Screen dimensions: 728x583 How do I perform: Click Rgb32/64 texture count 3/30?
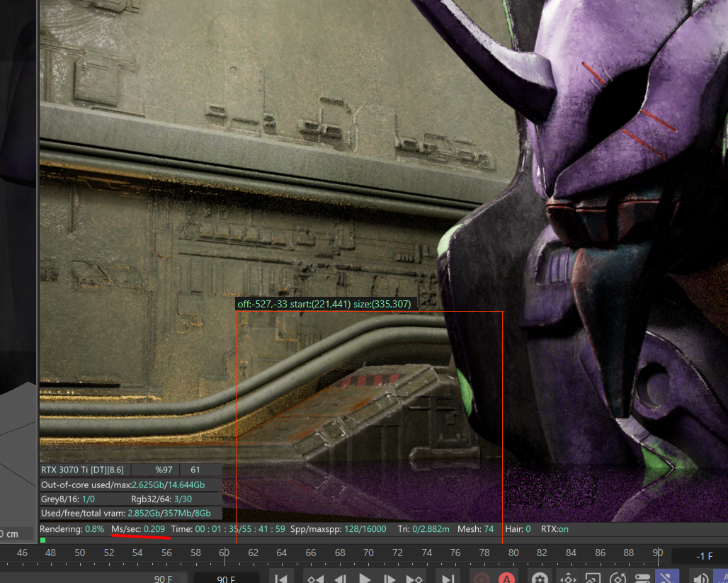tap(183, 499)
